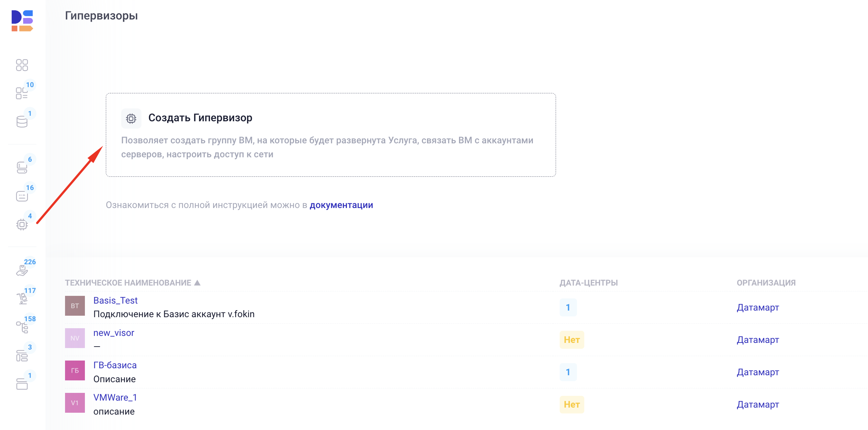Open the Basis_Test hypervisor
The image size is (868, 430).
pos(115,301)
